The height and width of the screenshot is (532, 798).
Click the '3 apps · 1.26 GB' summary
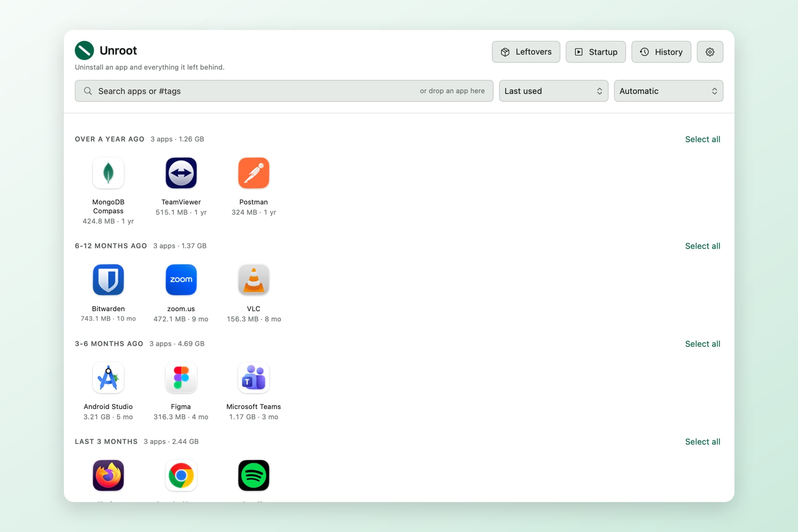coord(177,139)
